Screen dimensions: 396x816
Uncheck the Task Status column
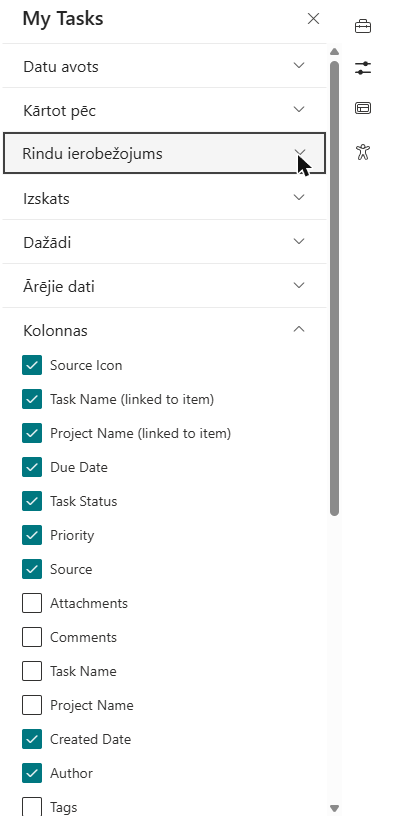tap(32, 501)
